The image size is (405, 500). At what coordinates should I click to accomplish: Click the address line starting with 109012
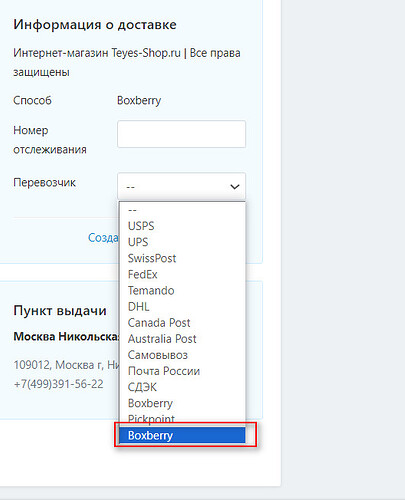click(x=66, y=365)
